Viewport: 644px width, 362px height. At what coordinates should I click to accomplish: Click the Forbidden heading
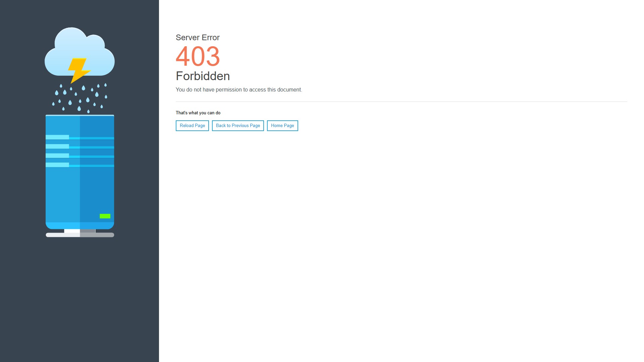click(203, 76)
